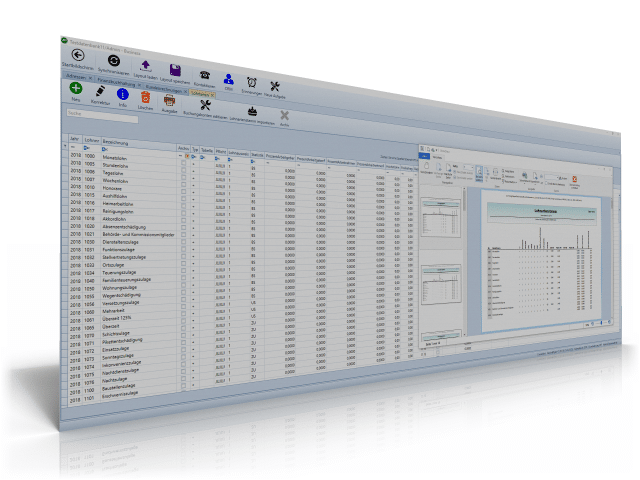Toggle Archiv checkbox for Stundenlohn row
This screenshot has height=480, width=640.
click(184, 170)
